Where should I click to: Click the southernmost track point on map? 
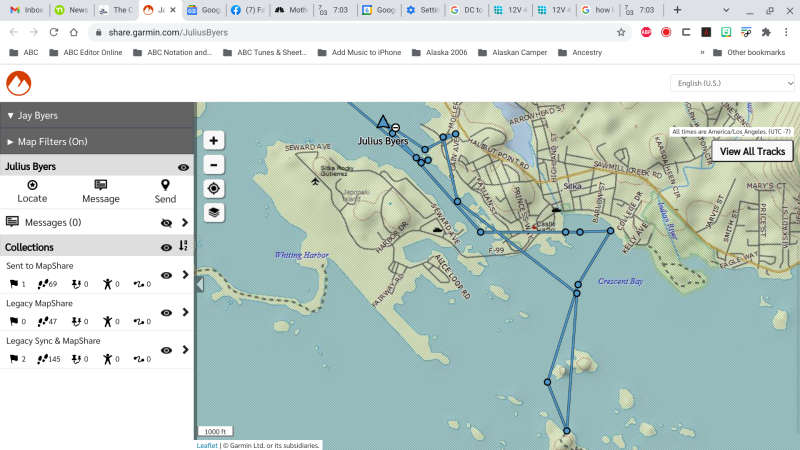tap(566, 431)
